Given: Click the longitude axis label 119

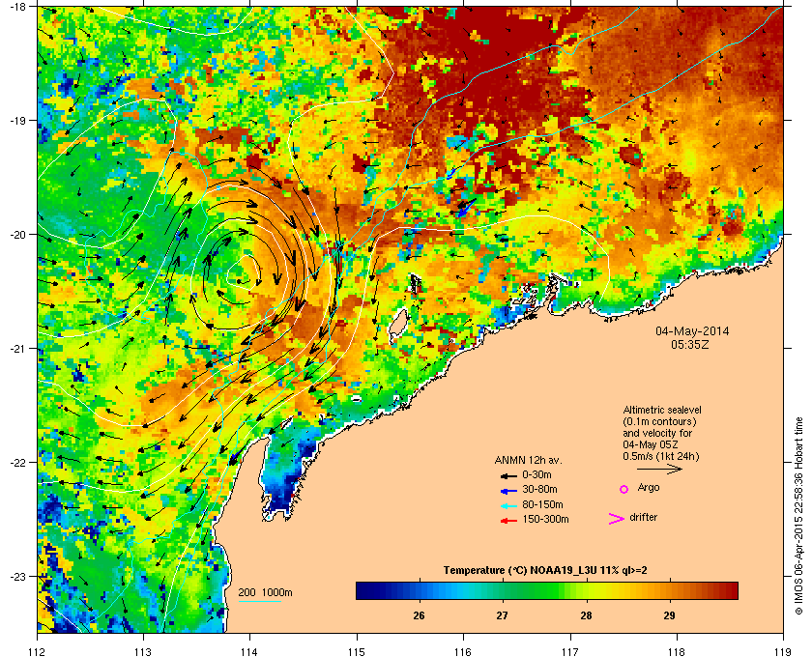Looking at the screenshot, I should [783, 652].
